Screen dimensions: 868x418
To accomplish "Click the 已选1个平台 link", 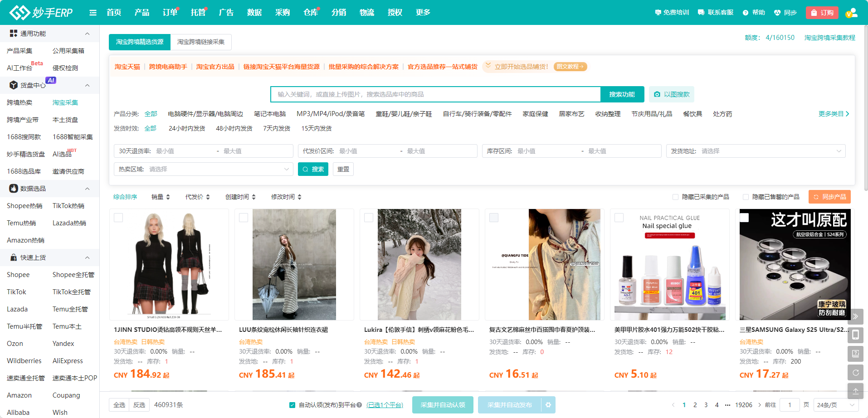I will pyautogui.click(x=385, y=405).
